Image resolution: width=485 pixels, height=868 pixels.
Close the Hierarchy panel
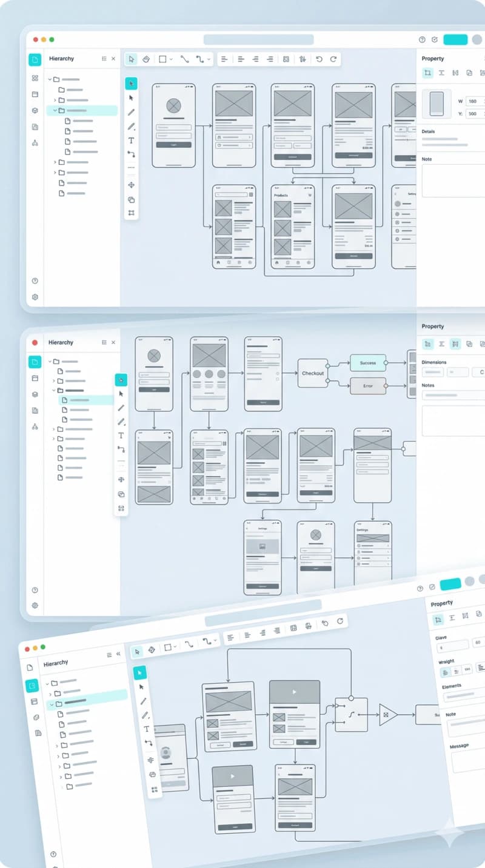click(113, 59)
